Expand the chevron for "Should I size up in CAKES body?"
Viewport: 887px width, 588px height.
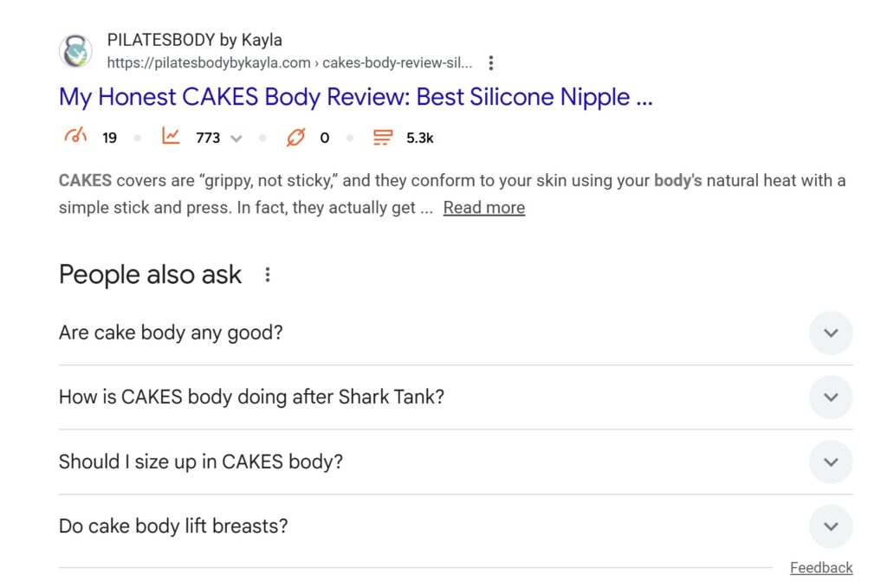tap(831, 462)
